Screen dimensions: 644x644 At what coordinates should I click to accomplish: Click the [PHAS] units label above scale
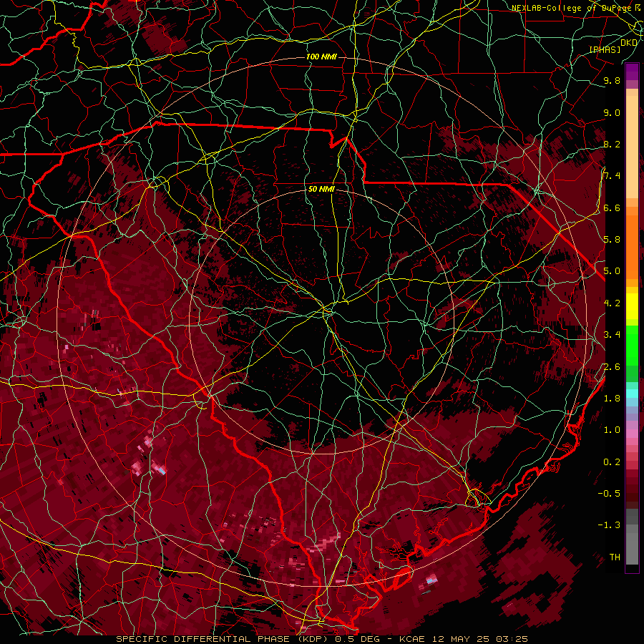(x=605, y=49)
